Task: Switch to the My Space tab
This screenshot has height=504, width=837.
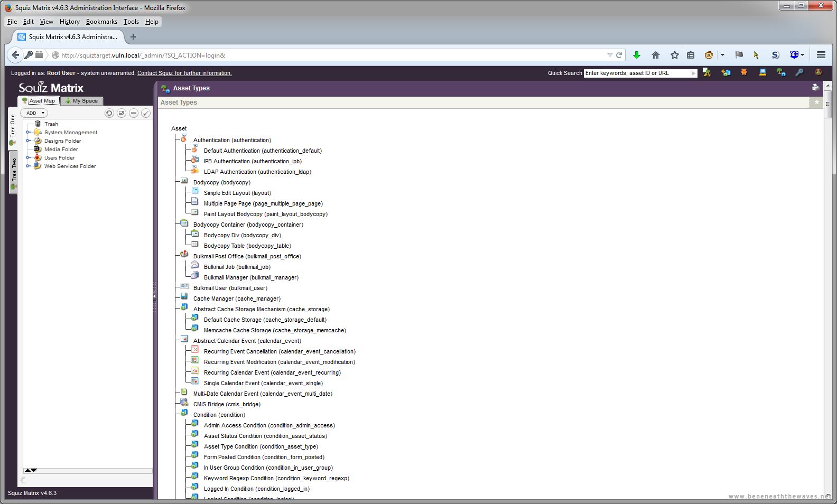Action: [81, 100]
